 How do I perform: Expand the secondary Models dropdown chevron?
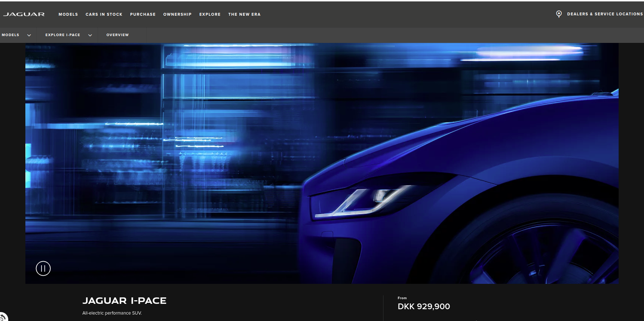(x=29, y=35)
